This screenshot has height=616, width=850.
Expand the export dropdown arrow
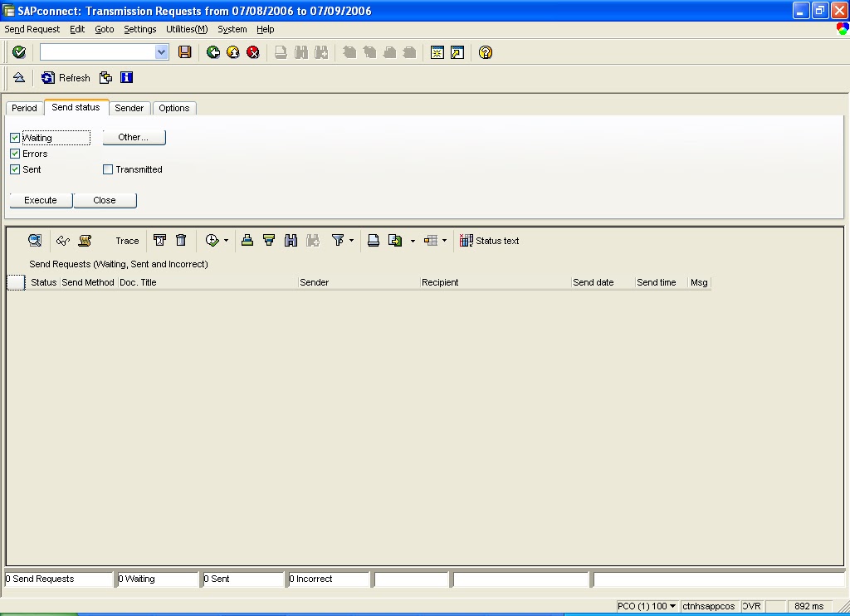(413, 241)
